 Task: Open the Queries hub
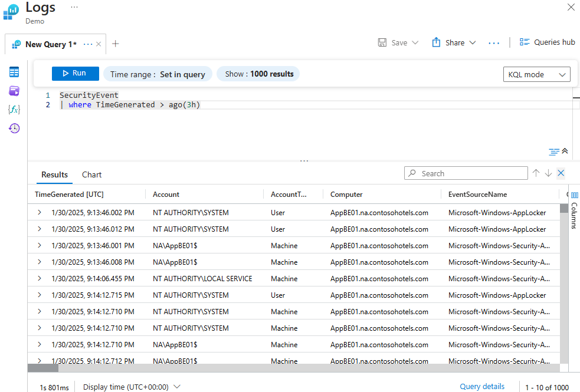point(547,42)
